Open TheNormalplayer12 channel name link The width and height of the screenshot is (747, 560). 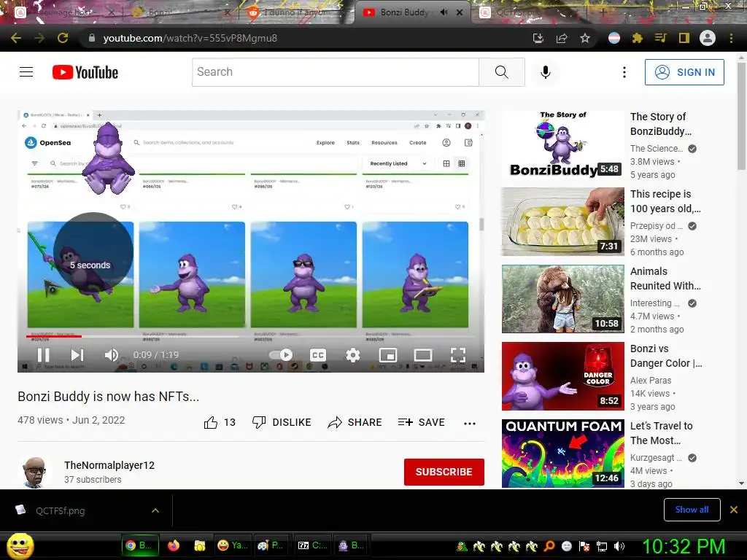pos(109,465)
